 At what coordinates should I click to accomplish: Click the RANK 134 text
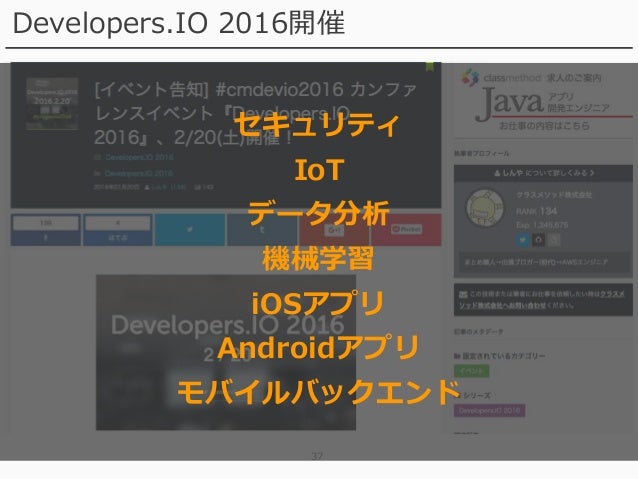[537, 211]
